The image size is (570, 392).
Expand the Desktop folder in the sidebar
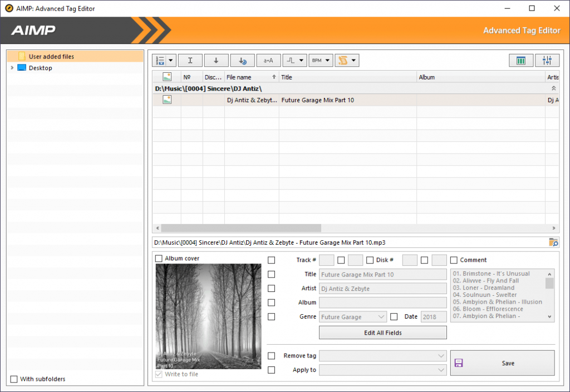[11, 67]
